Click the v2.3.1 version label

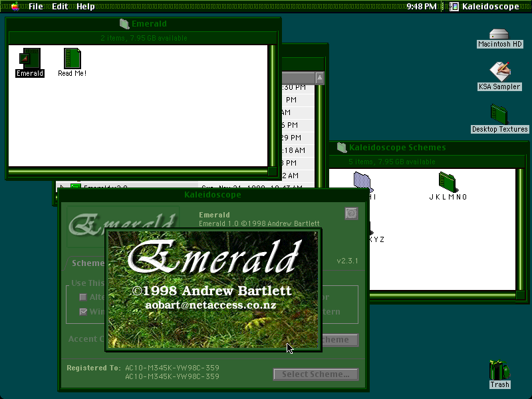[x=347, y=261]
